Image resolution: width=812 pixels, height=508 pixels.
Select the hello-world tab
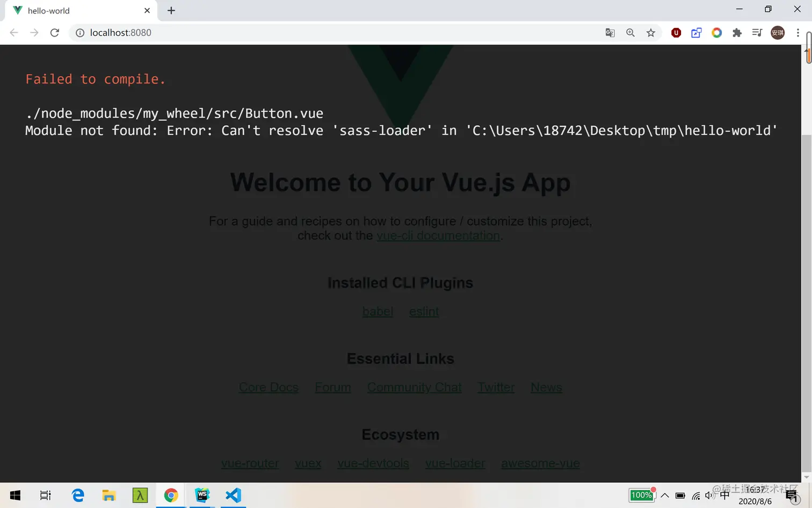pyautogui.click(x=81, y=11)
